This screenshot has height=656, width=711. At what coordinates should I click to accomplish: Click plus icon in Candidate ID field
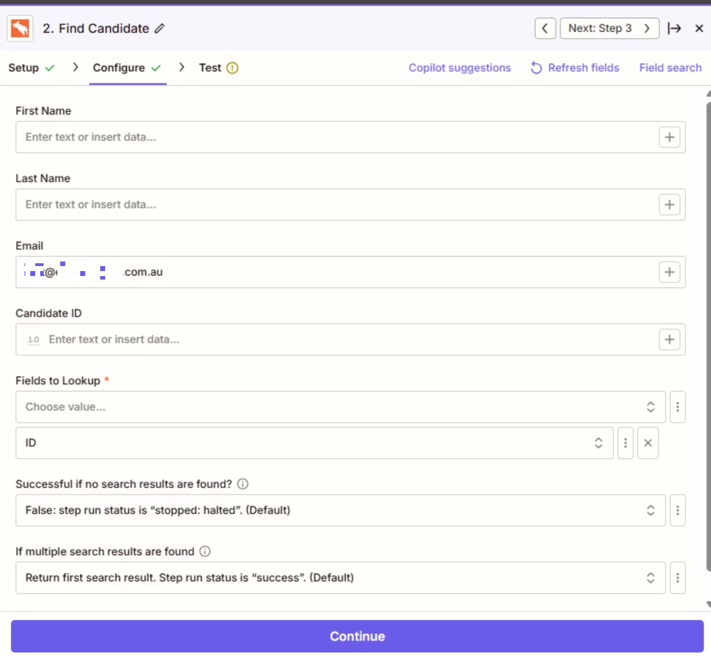click(669, 340)
